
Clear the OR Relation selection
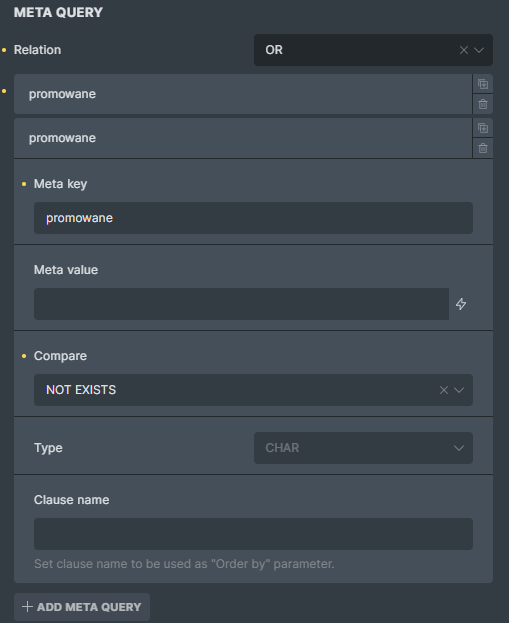[463, 50]
